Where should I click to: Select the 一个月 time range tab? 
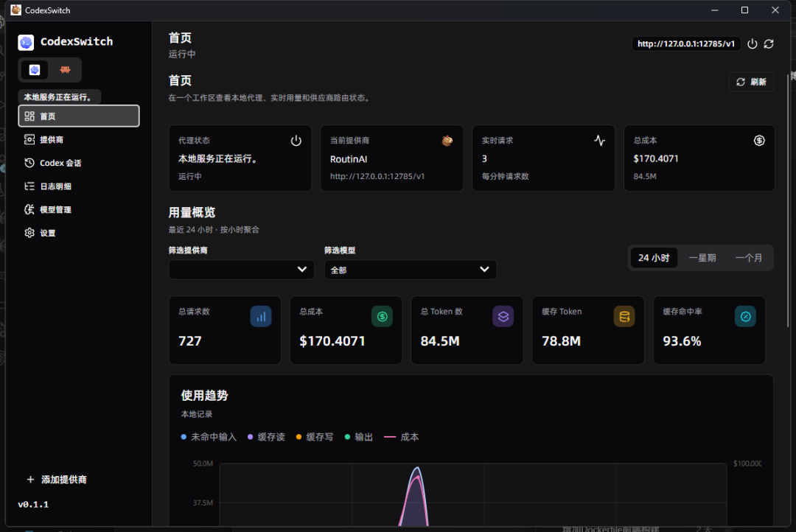pyautogui.click(x=749, y=258)
